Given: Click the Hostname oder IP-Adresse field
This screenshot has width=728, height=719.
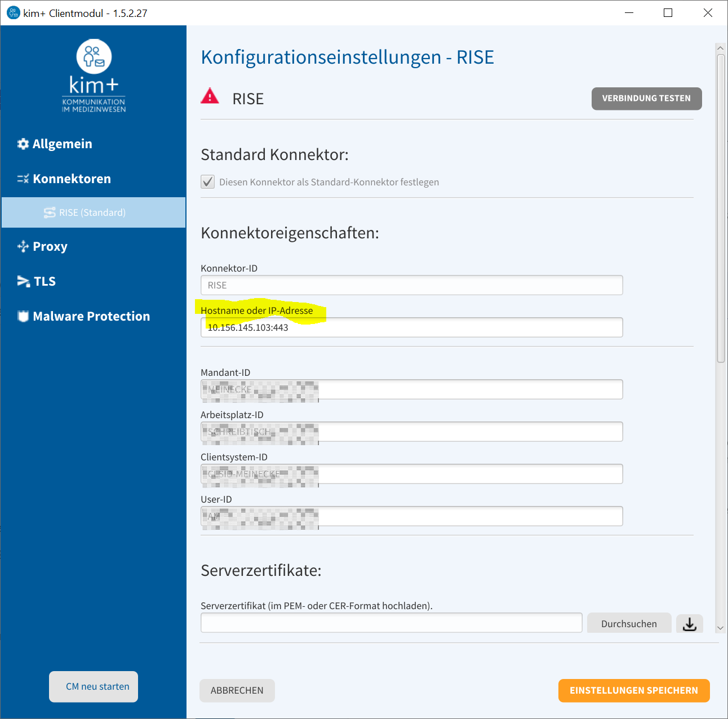Looking at the screenshot, I should 412,327.
